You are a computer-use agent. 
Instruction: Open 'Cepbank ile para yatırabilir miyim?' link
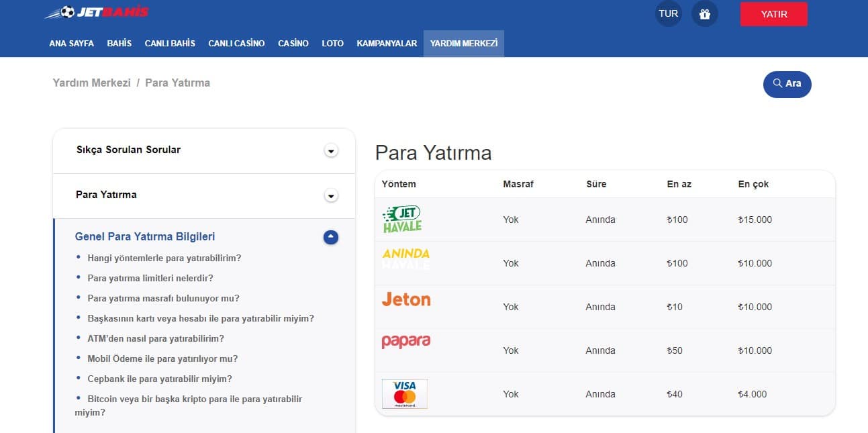click(160, 379)
